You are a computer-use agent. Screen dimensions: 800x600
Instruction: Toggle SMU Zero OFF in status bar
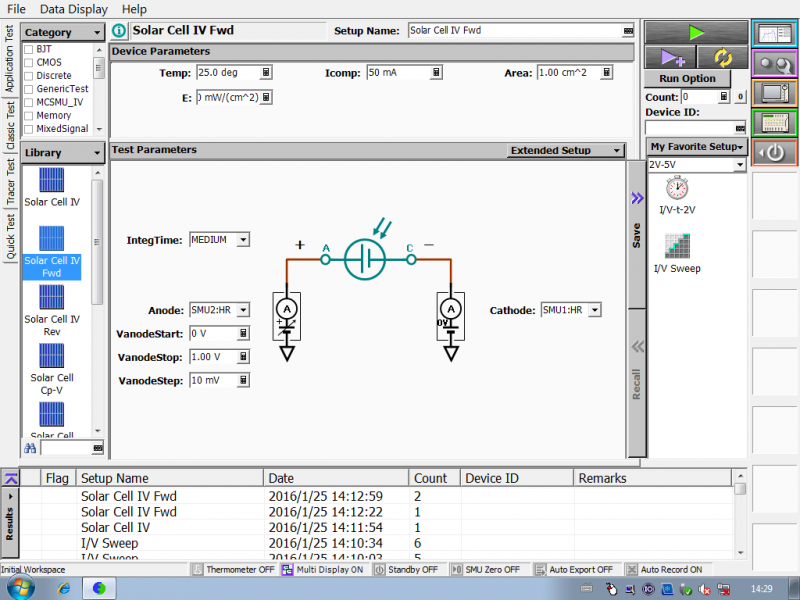pyautogui.click(x=486, y=569)
